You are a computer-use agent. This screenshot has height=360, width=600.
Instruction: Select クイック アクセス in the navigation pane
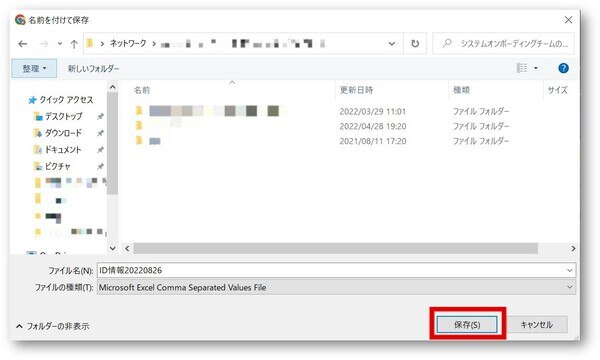[61, 100]
